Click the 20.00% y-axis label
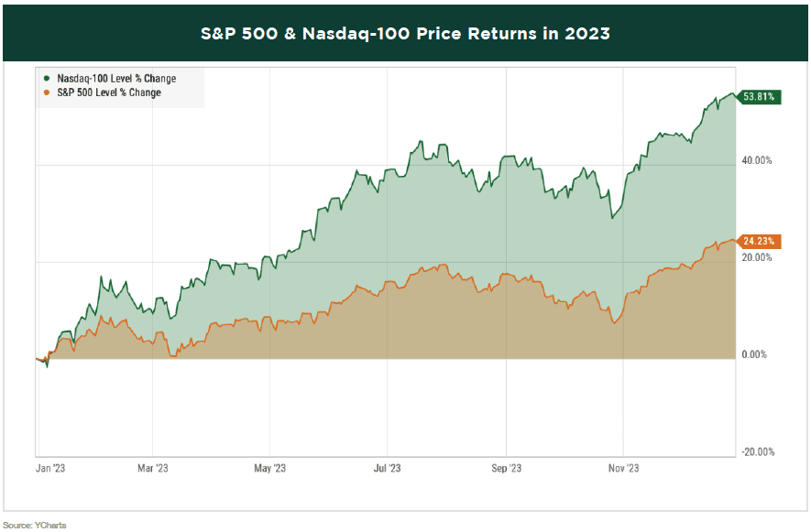Image resolution: width=811 pixels, height=532 pixels. (x=759, y=257)
